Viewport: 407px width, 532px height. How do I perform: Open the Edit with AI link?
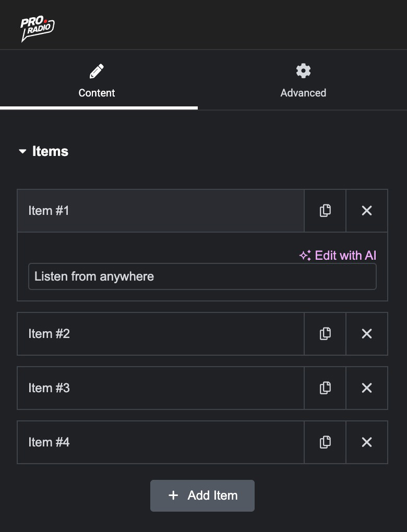coord(345,255)
